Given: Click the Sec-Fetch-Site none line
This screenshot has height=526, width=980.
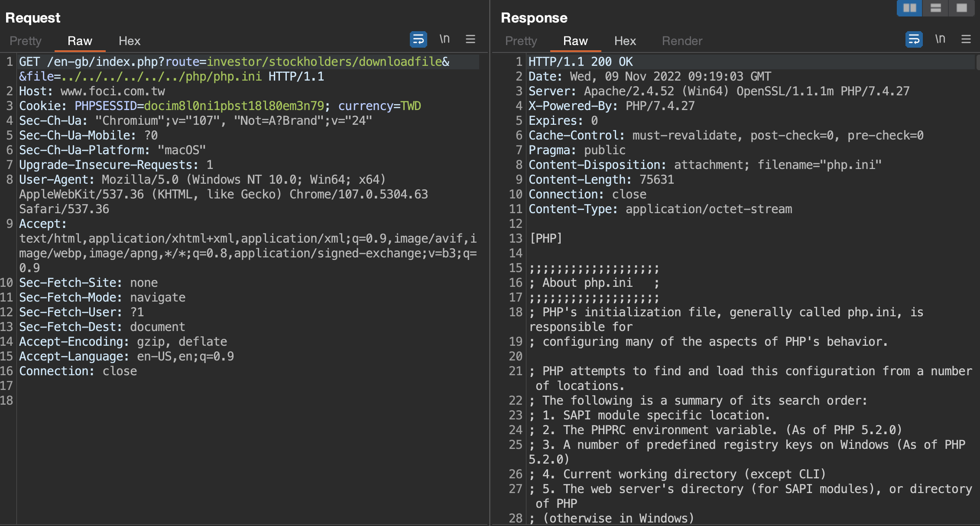Looking at the screenshot, I should 88,282.
